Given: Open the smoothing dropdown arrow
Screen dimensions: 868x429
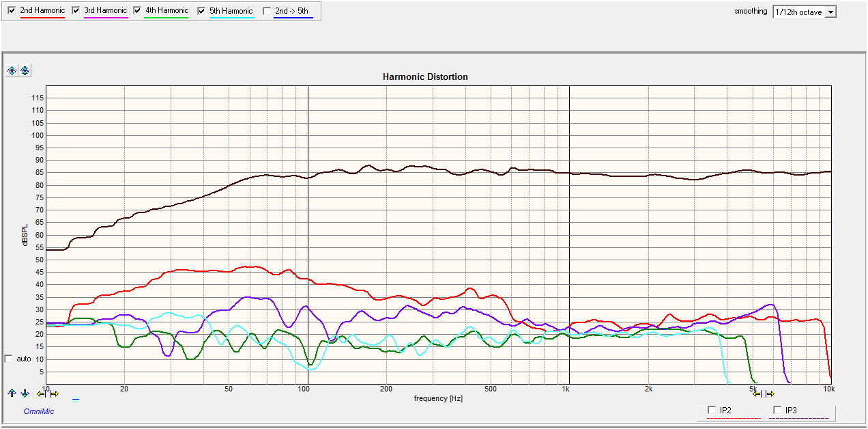Looking at the screenshot, I should pyautogui.click(x=830, y=12).
